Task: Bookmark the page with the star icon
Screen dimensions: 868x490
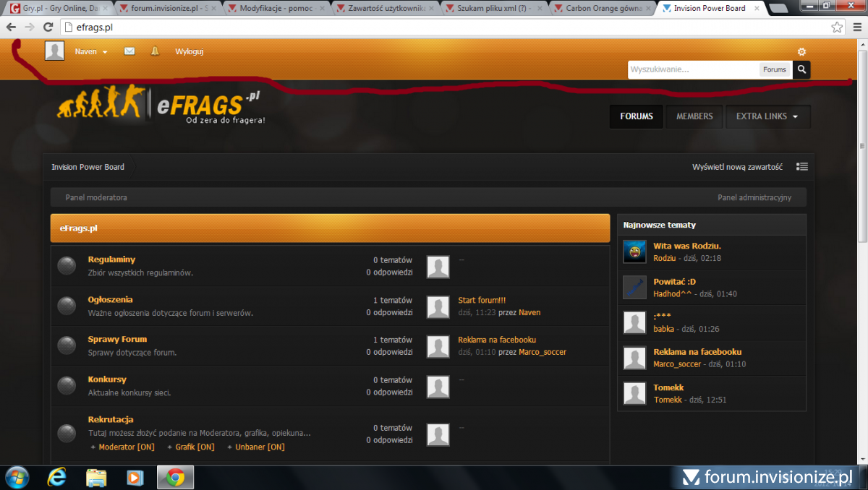Action: point(837,27)
